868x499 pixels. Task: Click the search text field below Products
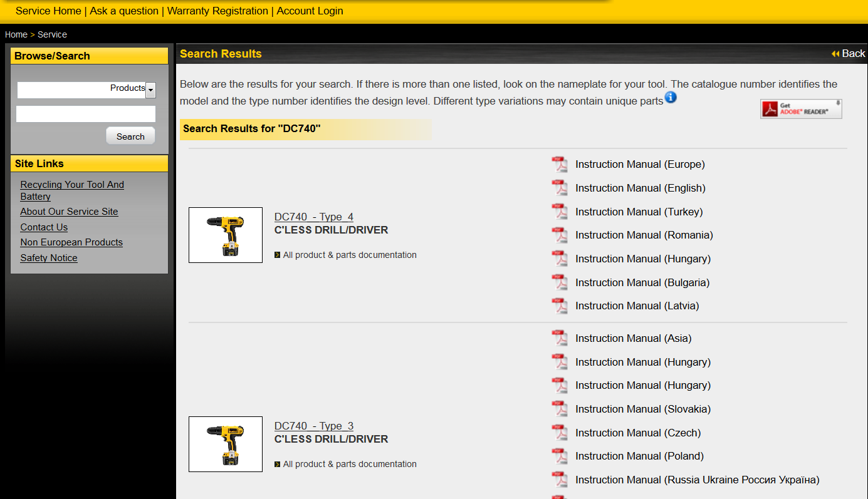(86, 114)
